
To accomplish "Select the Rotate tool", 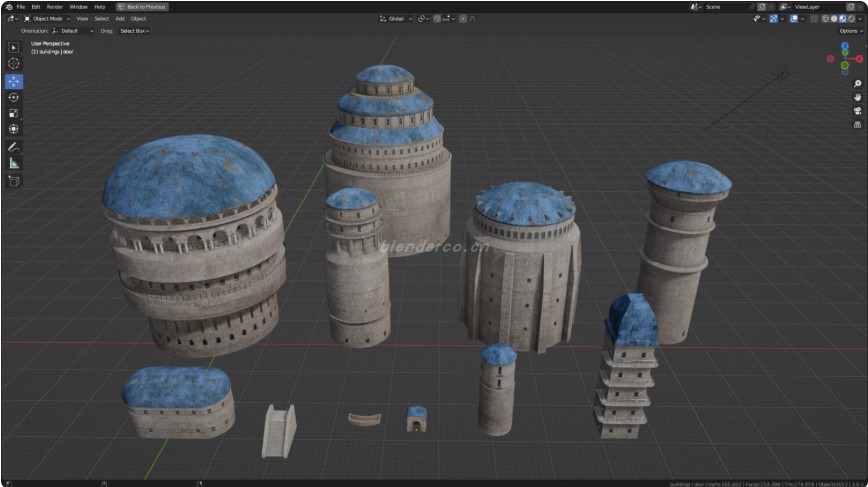I will coord(14,97).
